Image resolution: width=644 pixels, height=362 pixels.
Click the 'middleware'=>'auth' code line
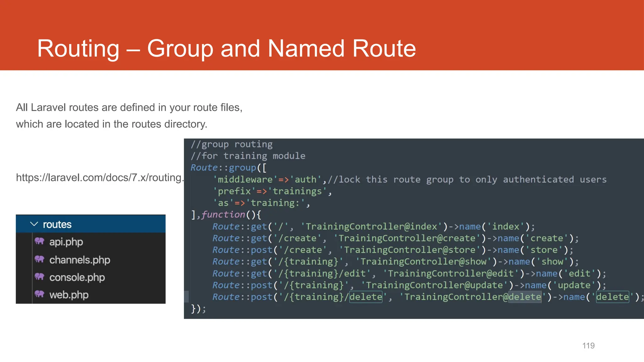click(410, 179)
